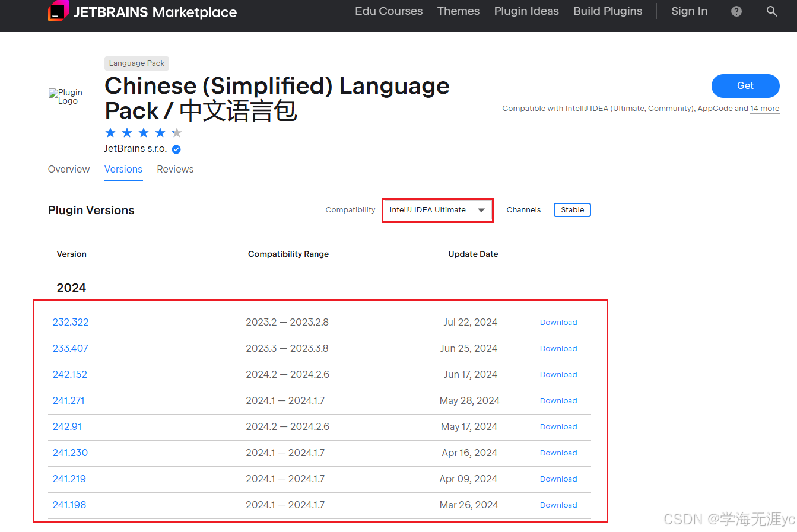Switch to the Overview tab

point(69,170)
